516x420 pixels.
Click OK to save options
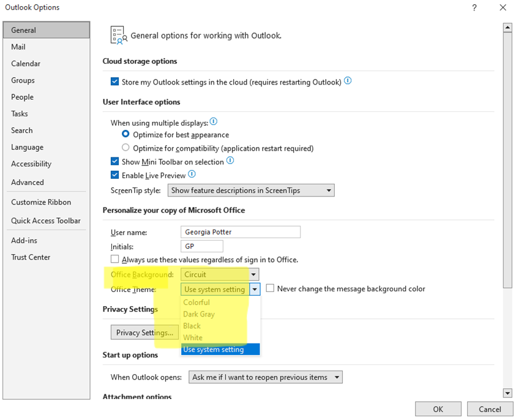coord(438,409)
